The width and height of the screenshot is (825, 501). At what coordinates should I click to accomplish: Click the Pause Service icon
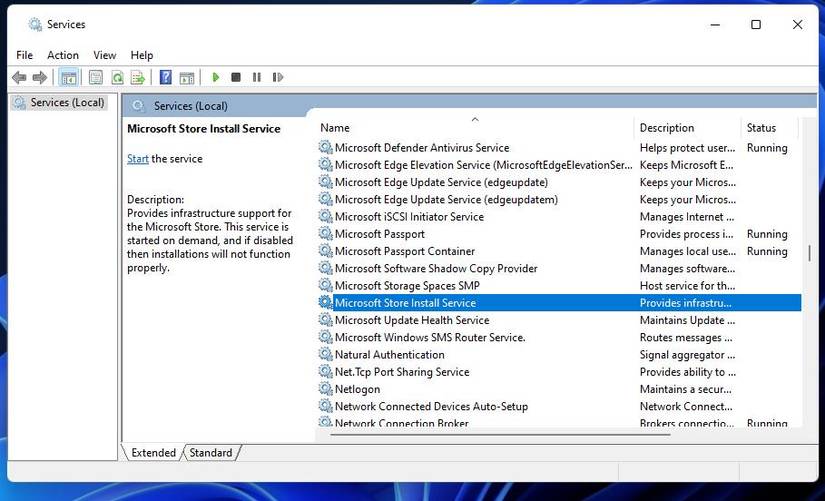tap(257, 77)
